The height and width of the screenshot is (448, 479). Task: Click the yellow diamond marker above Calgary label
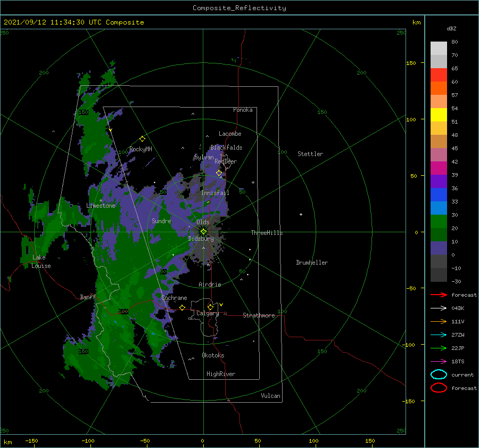[210, 307]
